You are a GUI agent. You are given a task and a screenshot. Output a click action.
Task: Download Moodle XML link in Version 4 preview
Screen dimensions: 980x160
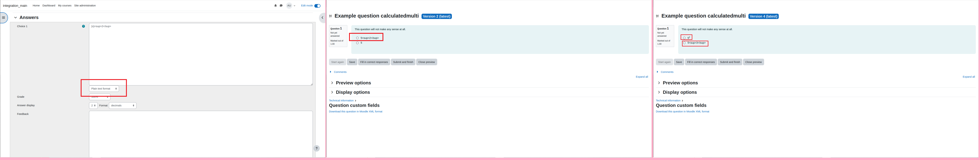pos(683,111)
